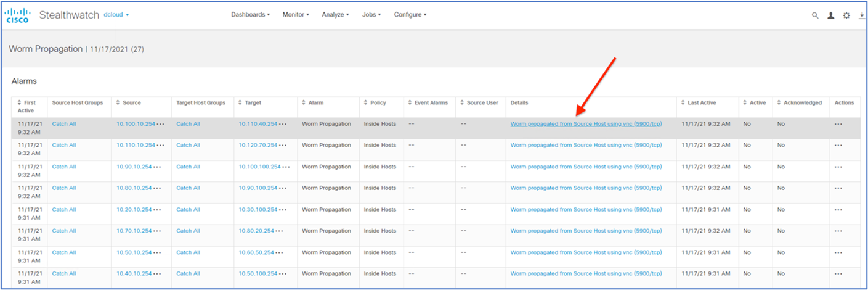Image resolution: width=868 pixels, height=290 pixels.
Task: Open the user profile icon
Action: (x=831, y=15)
